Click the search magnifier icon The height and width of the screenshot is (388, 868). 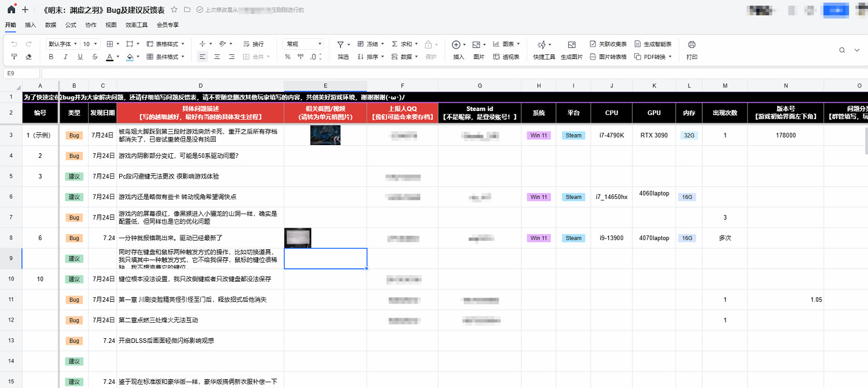coord(842,50)
